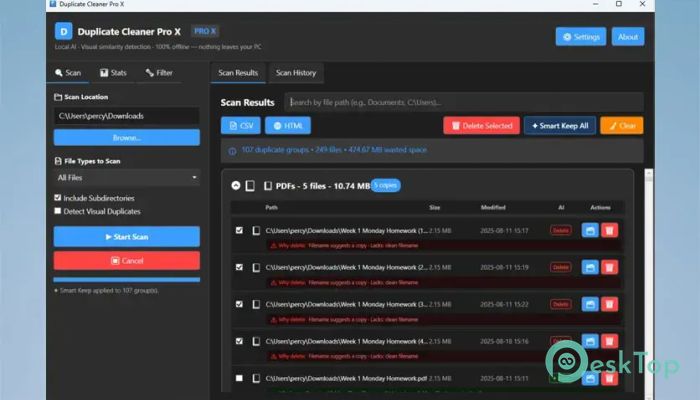700x400 pixels.
Task: Switch to the Scan tab
Action: point(68,73)
